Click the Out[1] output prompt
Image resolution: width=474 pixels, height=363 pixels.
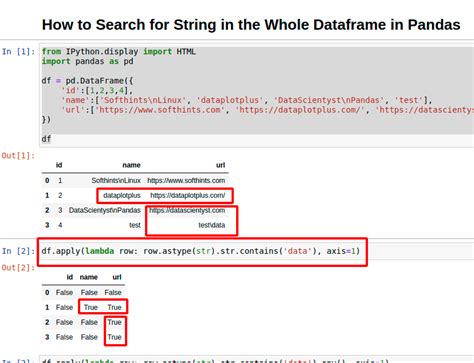pos(18,156)
